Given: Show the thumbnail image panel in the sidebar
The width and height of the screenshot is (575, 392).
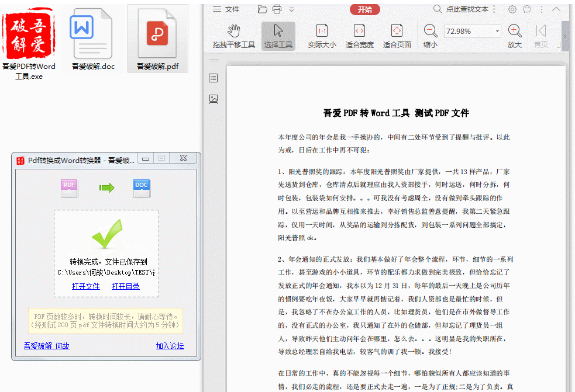Looking at the screenshot, I should click(x=214, y=99).
